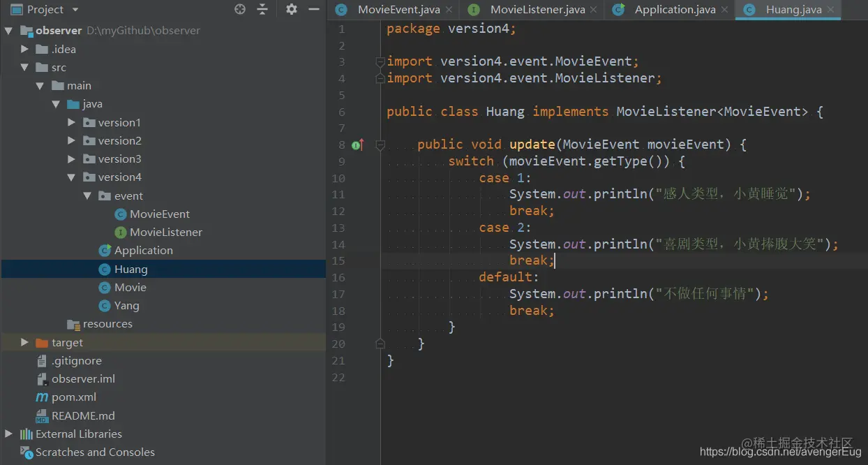Expand the version2 package
Viewport: 868px width, 465px height.
pyautogui.click(x=71, y=140)
